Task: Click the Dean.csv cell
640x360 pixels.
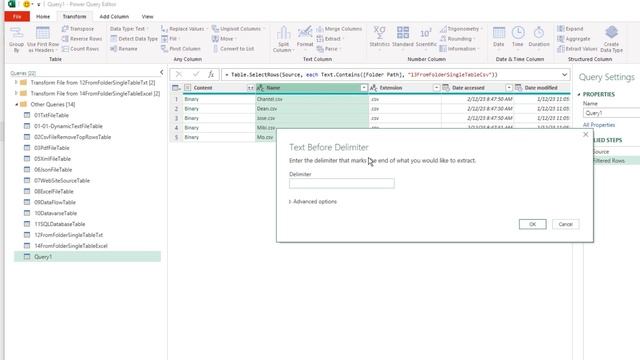Action: click(x=312, y=109)
